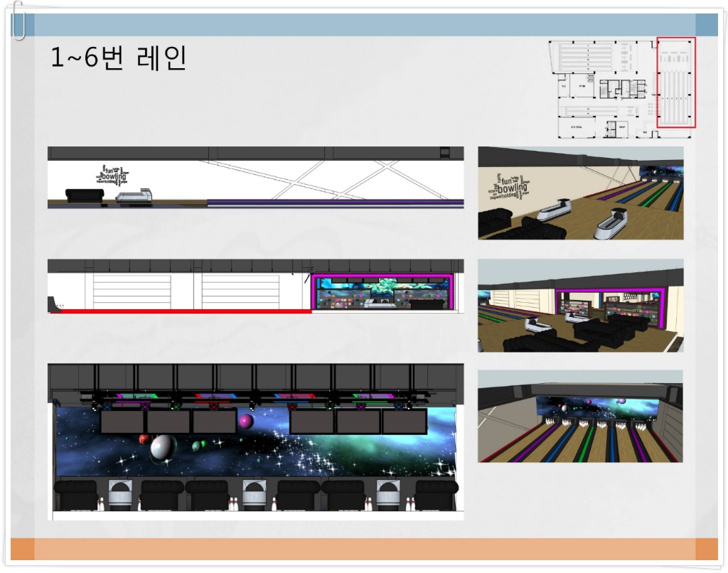Screen dimensions: 728x573
Task: Click the 'fun bowling' word cloud in top elevation
Action: (113, 175)
